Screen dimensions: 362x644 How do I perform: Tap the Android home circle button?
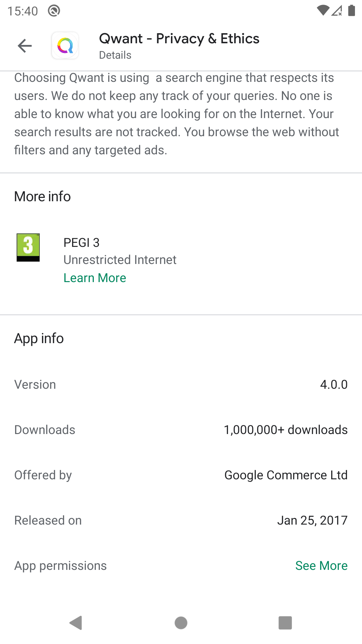[x=181, y=623]
